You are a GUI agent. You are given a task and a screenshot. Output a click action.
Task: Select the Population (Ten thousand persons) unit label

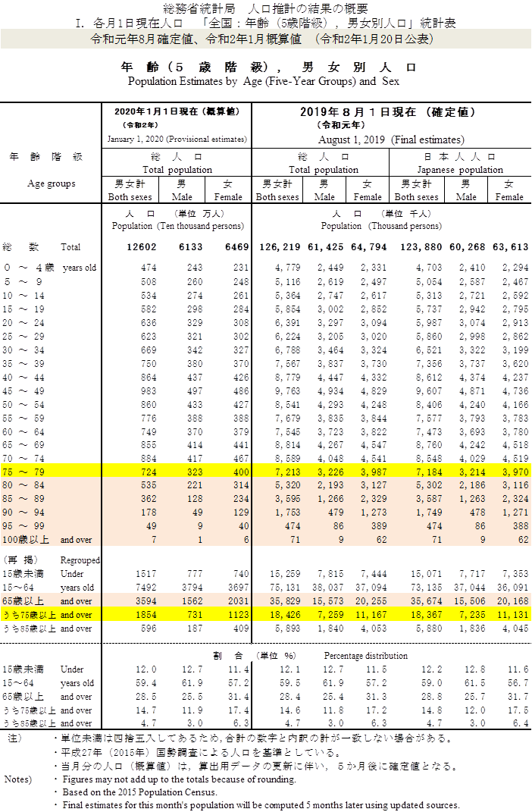[177, 226]
